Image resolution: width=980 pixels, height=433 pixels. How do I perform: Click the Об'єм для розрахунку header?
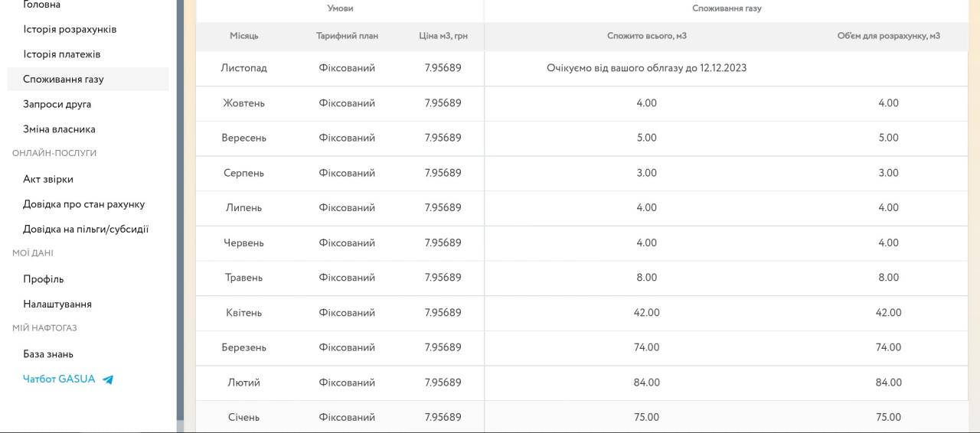888,36
